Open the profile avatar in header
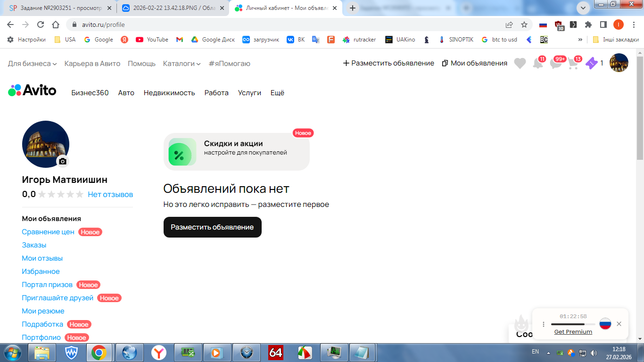The image size is (644, 362). coord(619,63)
